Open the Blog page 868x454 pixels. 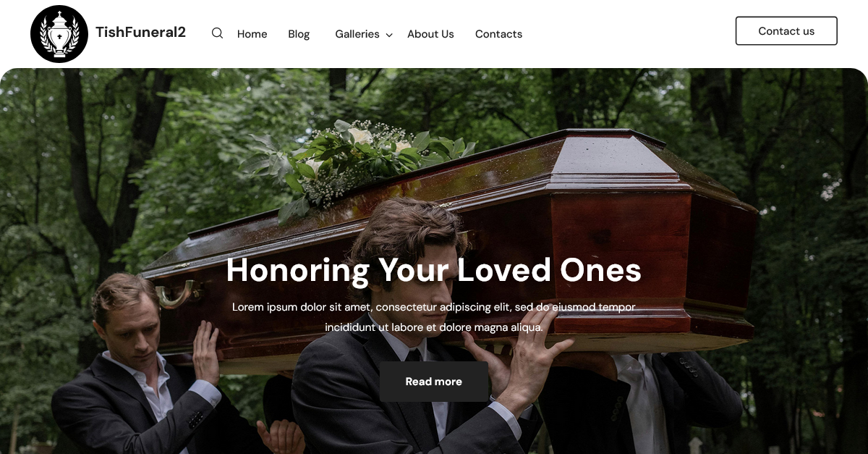pyautogui.click(x=299, y=34)
